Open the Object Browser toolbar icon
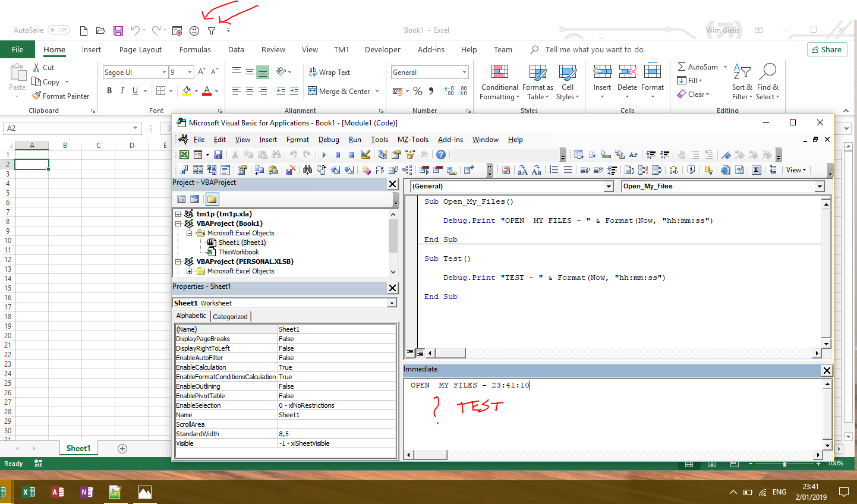Image resolution: width=857 pixels, height=504 pixels. point(410,155)
